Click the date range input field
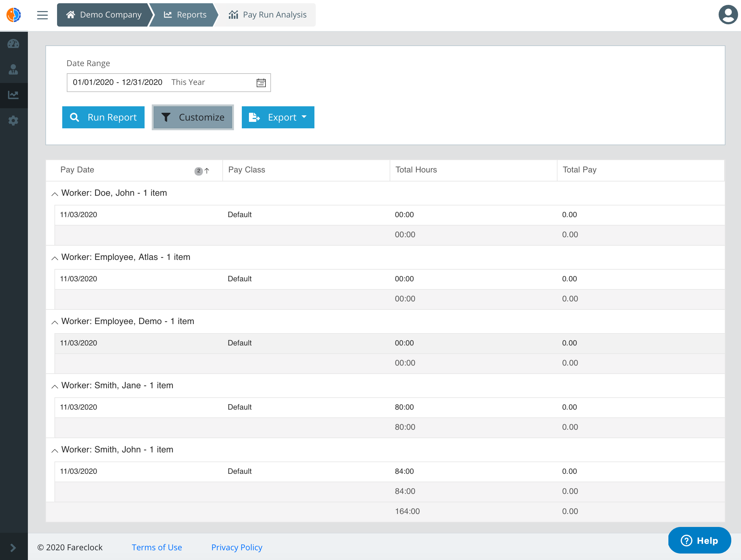The image size is (741, 560). click(169, 83)
